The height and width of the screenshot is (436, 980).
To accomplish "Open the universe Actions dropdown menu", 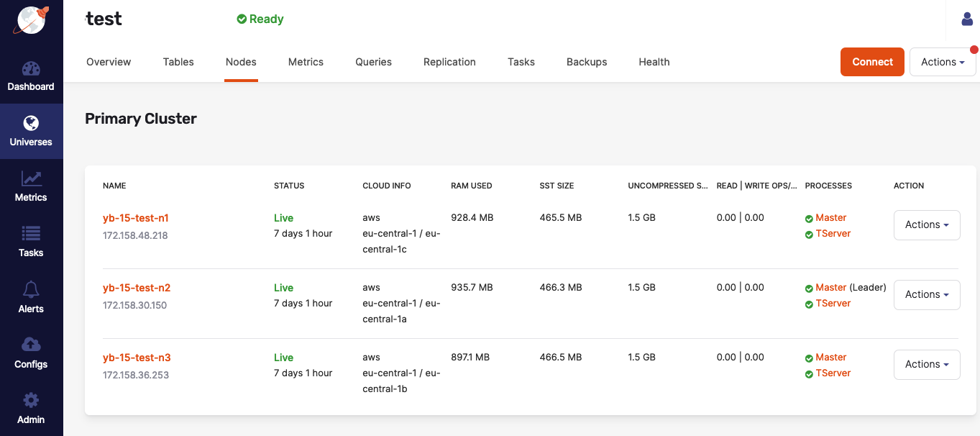I will pyautogui.click(x=943, y=62).
